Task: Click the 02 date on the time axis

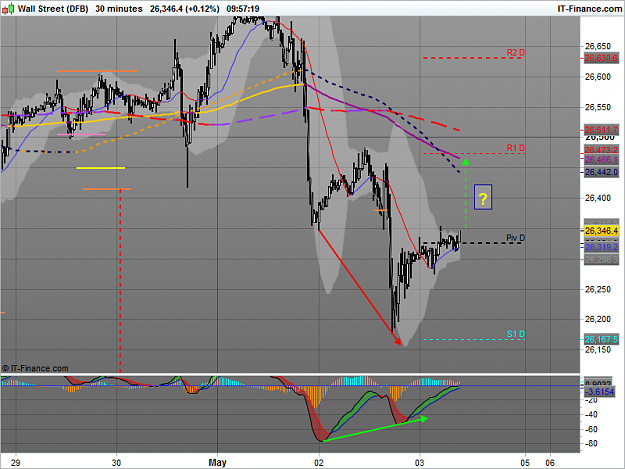Action: coord(319,463)
